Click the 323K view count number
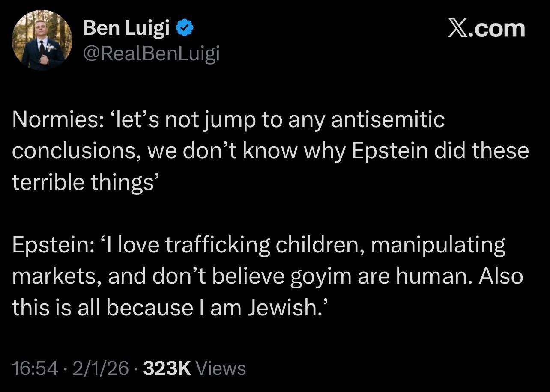 [167, 368]
